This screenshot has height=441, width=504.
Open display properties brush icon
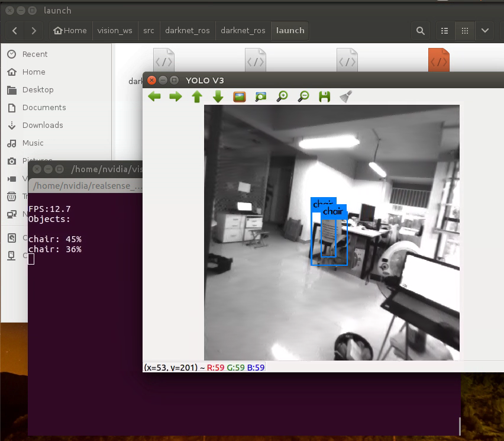[x=346, y=96]
